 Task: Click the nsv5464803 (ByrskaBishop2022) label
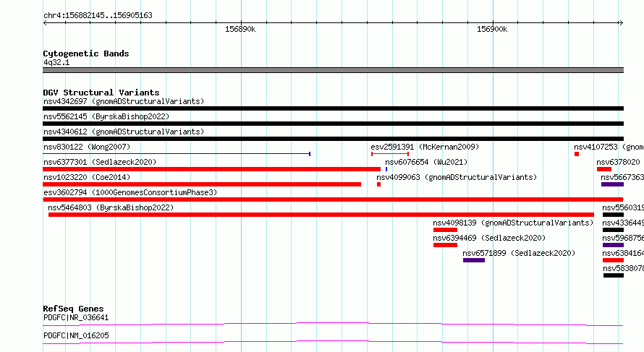click(111, 207)
